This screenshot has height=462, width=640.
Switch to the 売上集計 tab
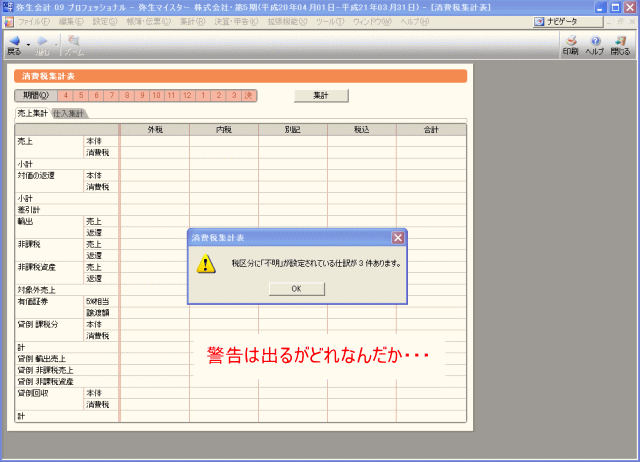(32, 113)
